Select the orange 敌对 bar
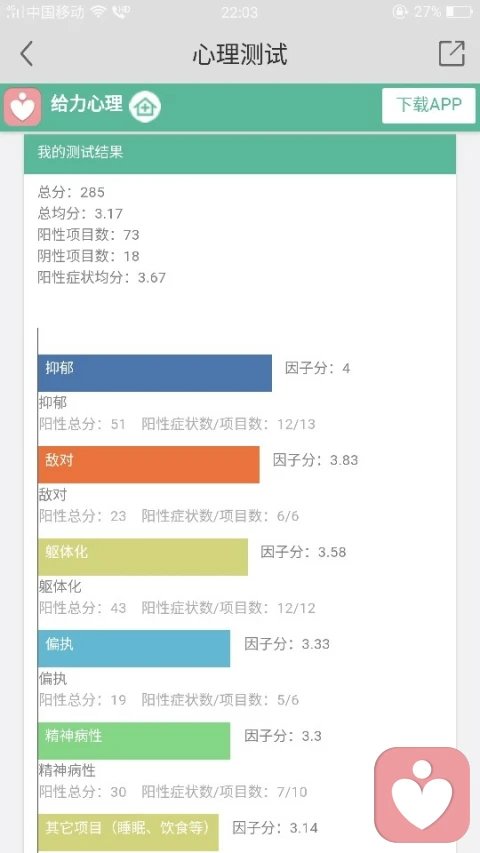Image resolution: width=480 pixels, height=853 pixels. 149,465
